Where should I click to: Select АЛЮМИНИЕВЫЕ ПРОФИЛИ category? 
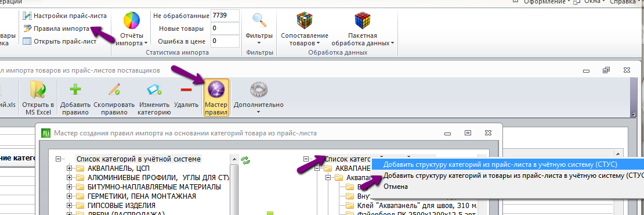point(158,178)
